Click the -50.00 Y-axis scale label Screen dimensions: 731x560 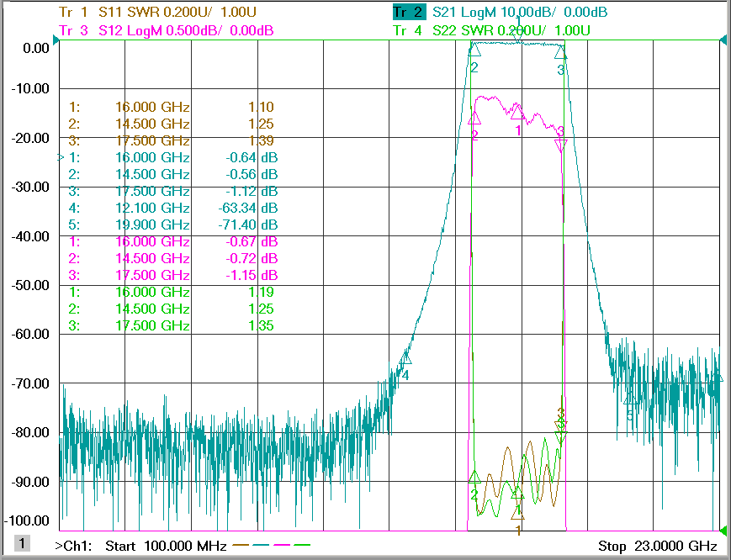click(31, 285)
